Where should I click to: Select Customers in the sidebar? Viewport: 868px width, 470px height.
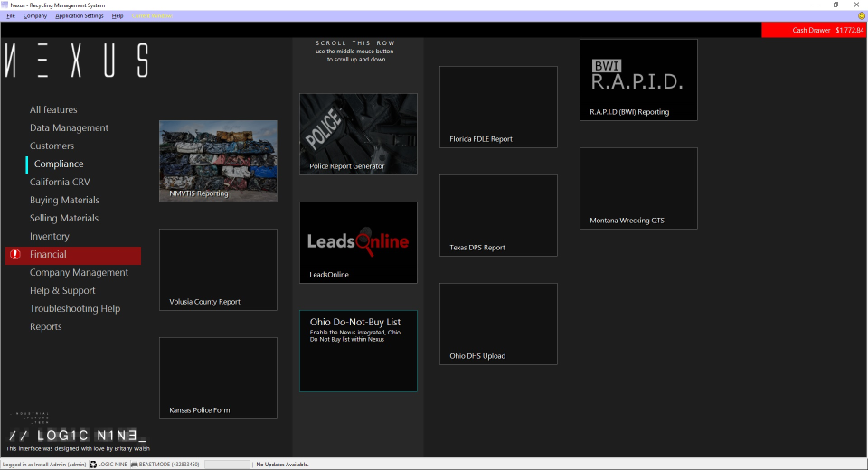[52, 146]
